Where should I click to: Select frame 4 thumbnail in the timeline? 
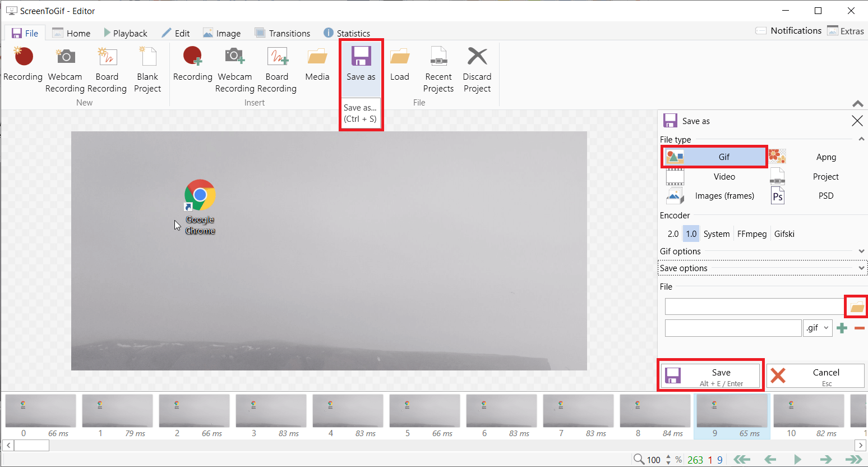(x=348, y=411)
